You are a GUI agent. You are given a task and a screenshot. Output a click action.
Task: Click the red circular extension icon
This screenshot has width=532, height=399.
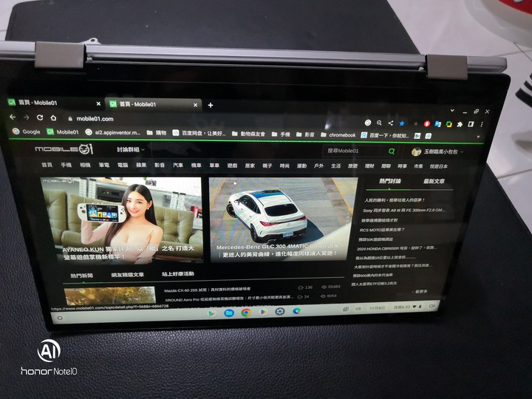coord(427,124)
